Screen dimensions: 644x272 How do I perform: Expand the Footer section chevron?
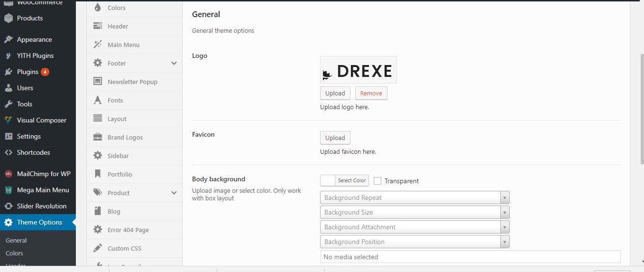tap(174, 63)
